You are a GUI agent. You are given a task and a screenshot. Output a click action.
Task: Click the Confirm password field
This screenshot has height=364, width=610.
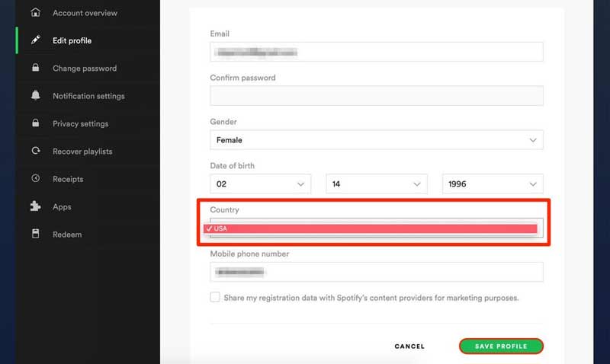point(377,95)
